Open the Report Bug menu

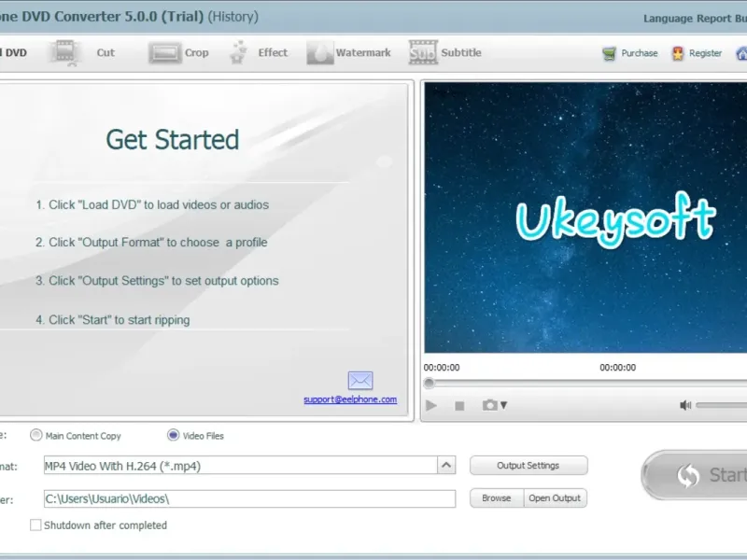coord(721,19)
